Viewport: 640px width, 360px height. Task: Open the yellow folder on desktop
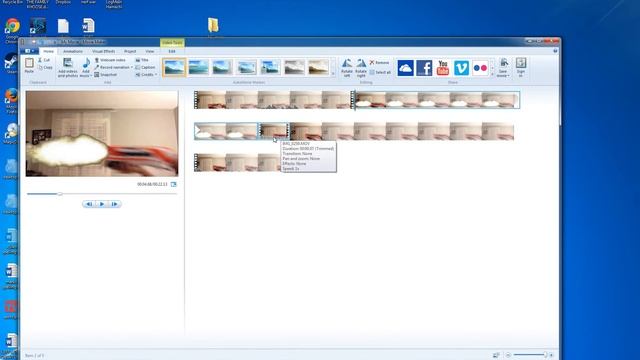click(x=213, y=25)
